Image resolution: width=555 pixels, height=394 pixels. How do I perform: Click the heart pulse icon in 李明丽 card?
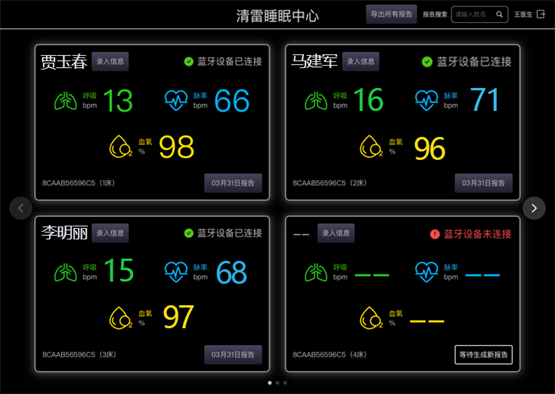pos(176,272)
